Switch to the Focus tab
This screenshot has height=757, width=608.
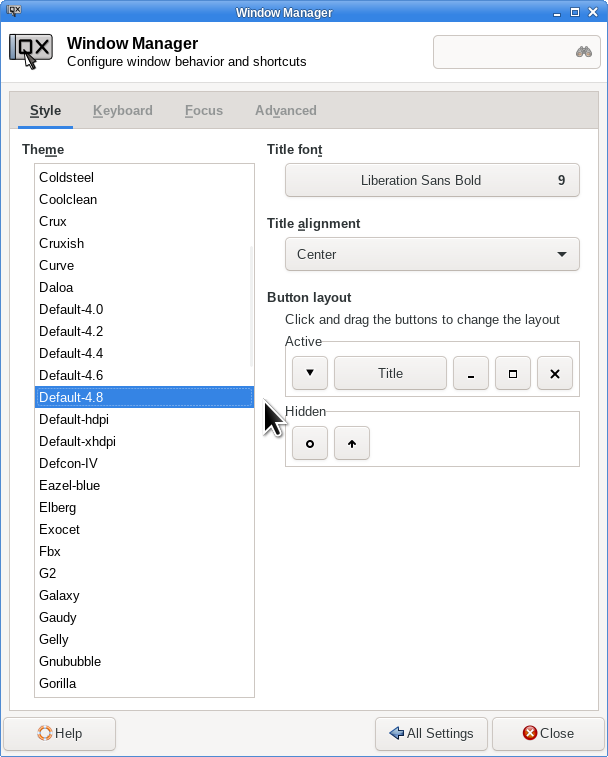(x=204, y=111)
